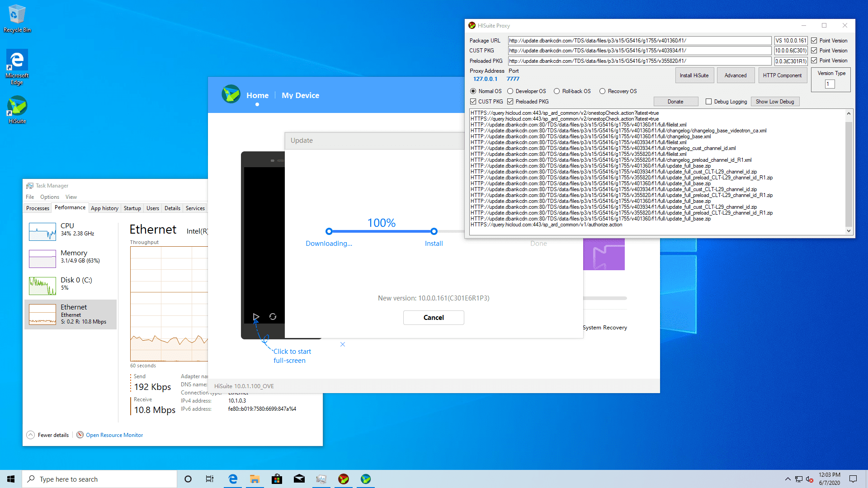
Task: Switch to Processes tab
Action: pos(38,208)
